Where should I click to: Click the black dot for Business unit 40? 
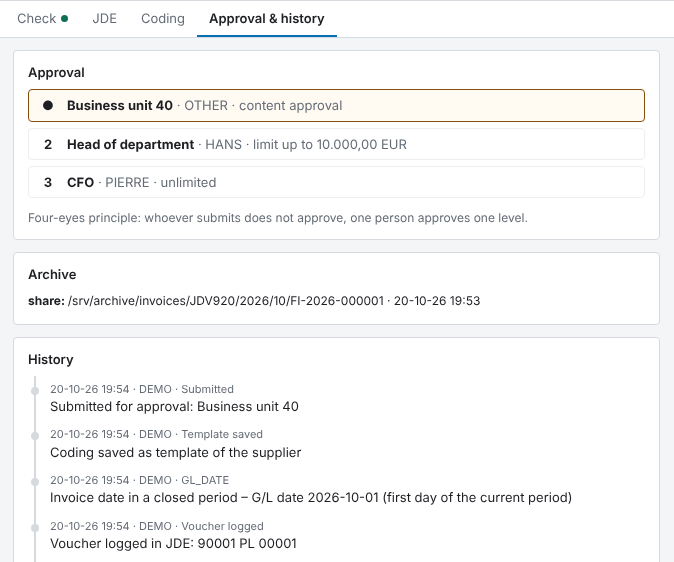pos(48,105)
